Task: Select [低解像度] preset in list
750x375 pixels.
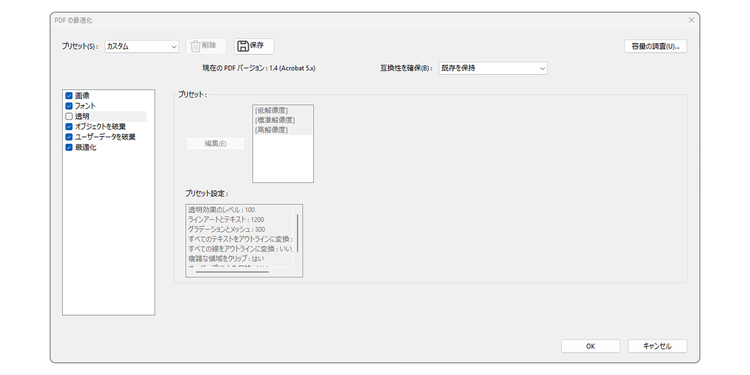Action: [272, 110]
